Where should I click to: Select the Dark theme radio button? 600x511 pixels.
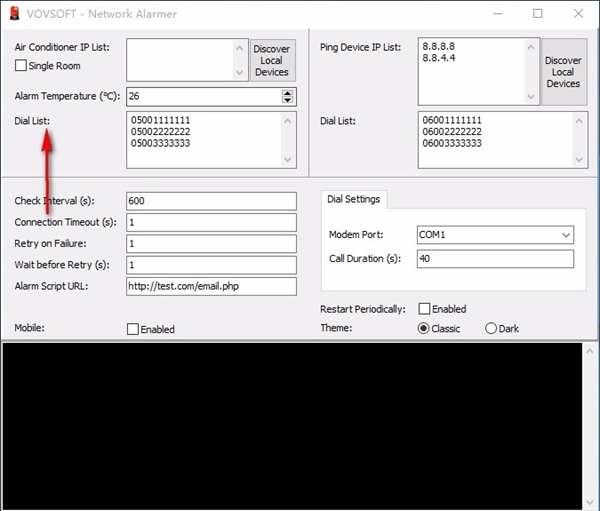pos(491,328)
